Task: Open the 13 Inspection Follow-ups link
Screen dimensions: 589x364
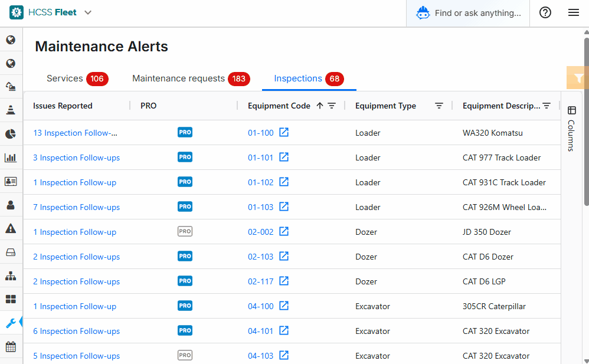Action: 75,133
